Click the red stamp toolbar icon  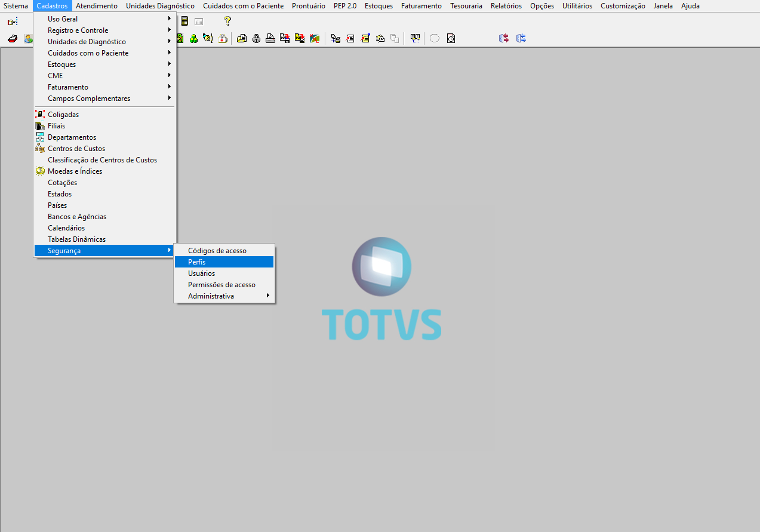[12, 38]
